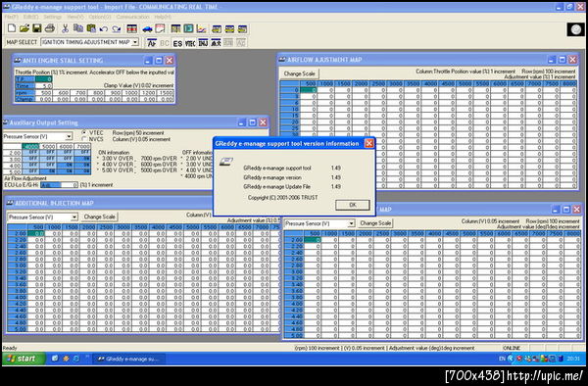The image size is (588, 386).
Task: Click the Windows start button
Action: [x=24, y=359]
